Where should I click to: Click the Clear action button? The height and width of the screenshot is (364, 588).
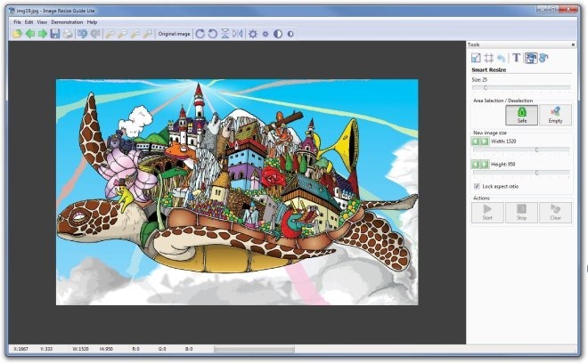pyautogui.click(x=555, y=213)
